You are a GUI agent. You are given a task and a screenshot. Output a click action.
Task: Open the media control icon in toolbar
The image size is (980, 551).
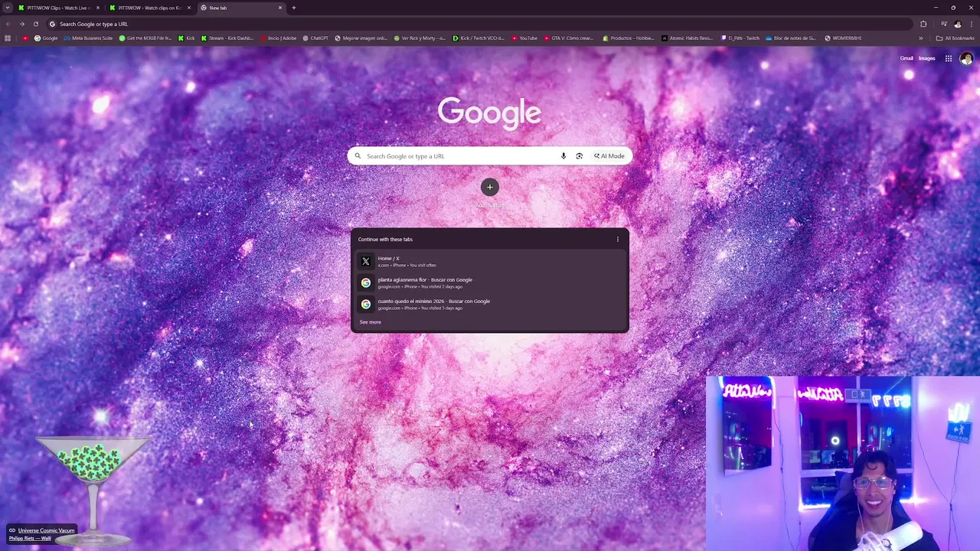tap(944, 24)
